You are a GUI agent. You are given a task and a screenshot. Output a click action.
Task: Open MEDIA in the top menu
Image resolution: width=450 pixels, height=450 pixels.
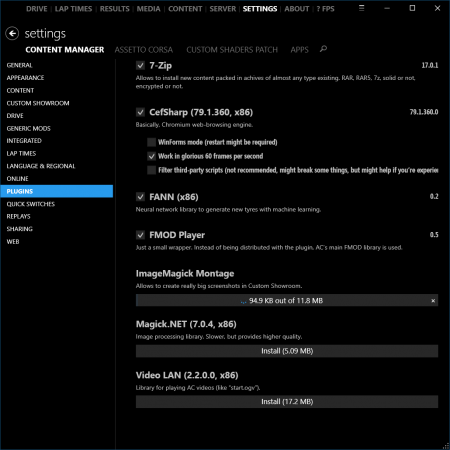point(148,9)
